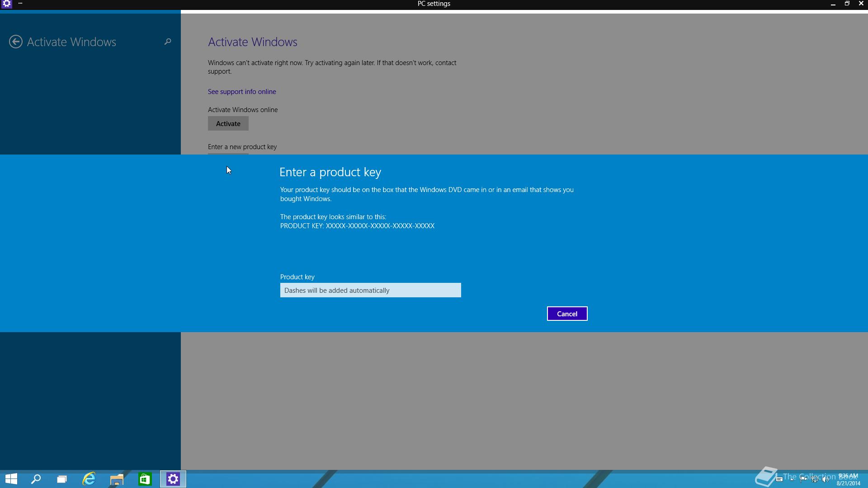Viewport: 868px width, 488px height.
Task: Cancel the product key dialog
Action: [x=567, y=314]
